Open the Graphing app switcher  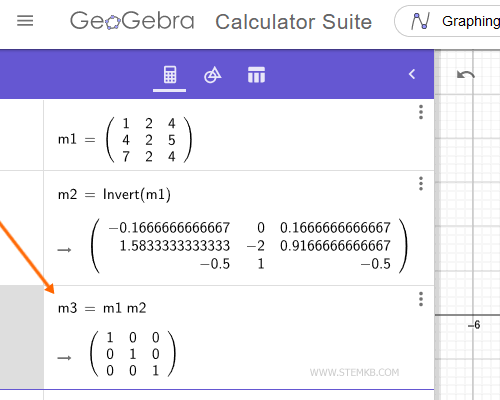coord(448,21)
